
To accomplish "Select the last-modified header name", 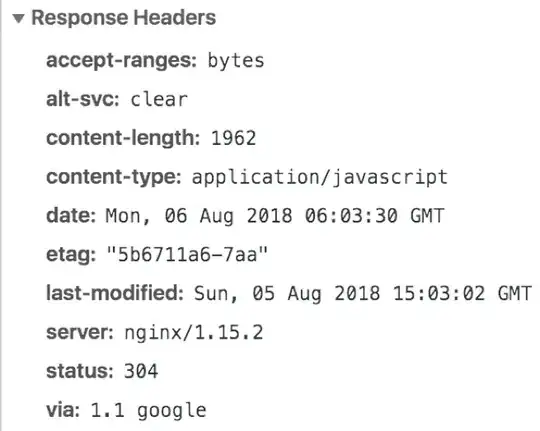I will [115, 293].
